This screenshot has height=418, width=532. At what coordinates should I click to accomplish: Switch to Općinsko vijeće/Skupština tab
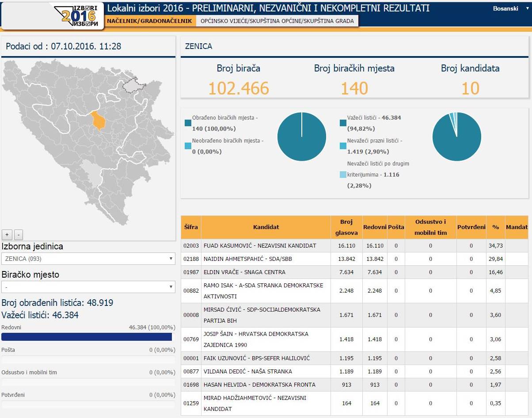[277, 21]
